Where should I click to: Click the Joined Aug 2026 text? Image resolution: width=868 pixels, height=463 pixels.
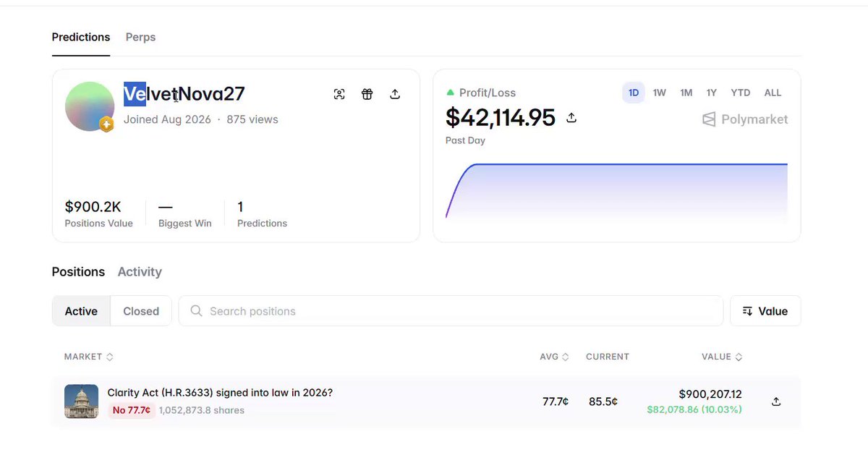(x=167, y=119)
